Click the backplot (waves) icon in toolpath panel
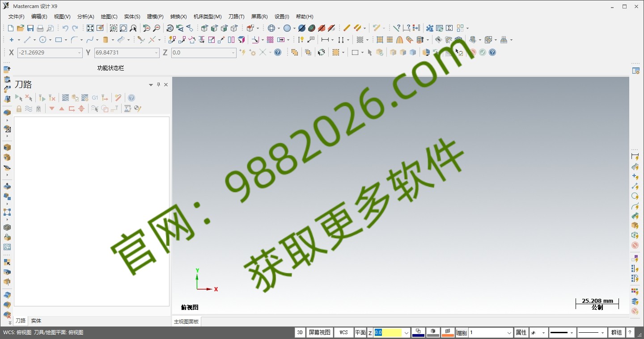 [65, 97]
